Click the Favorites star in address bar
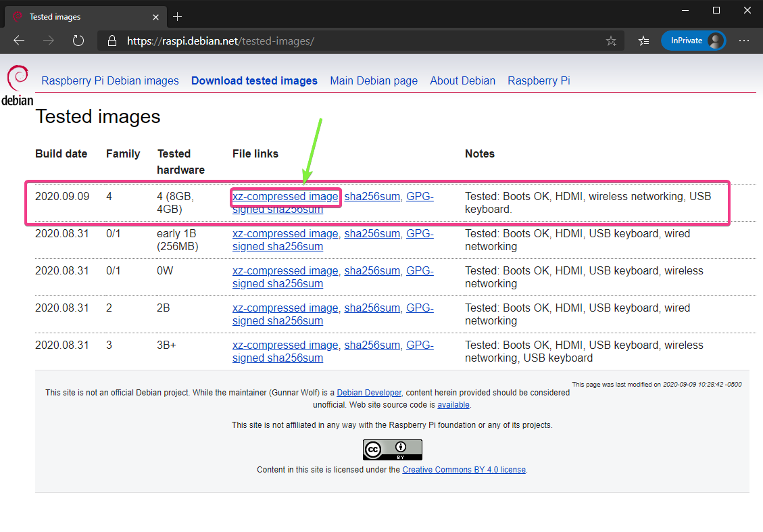The image size is (763, 532). point(611,41)
